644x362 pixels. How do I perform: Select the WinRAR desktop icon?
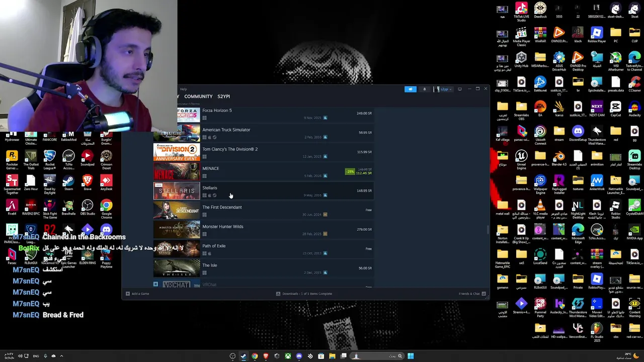click(x=540, y=35)
